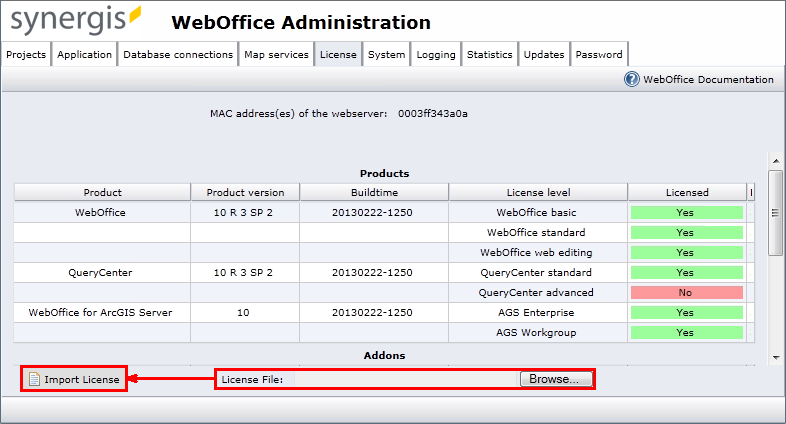Click the Product version column header
Viewport: 786px width, 424px height.
pos(245,192)
